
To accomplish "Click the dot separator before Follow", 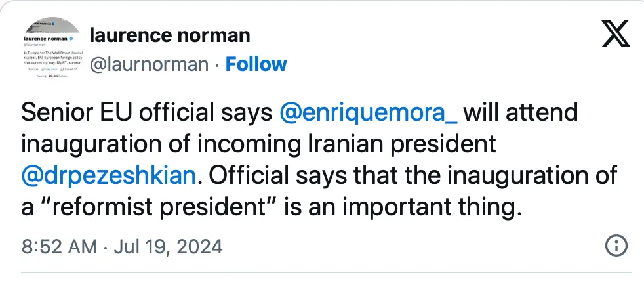I will pyautogui.click(x=217, y=64).
